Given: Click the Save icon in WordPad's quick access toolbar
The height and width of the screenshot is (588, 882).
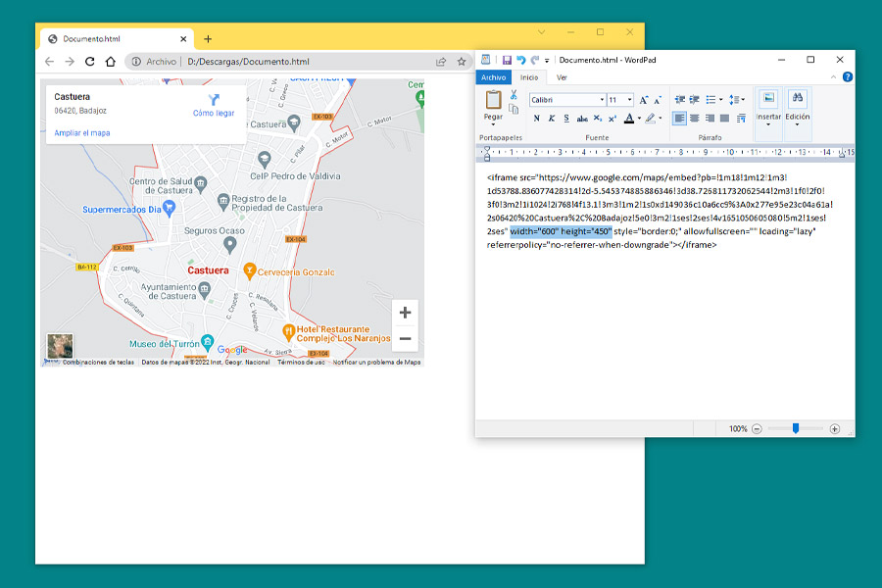Looking at the screenshot, I should [x=507, y=60].
